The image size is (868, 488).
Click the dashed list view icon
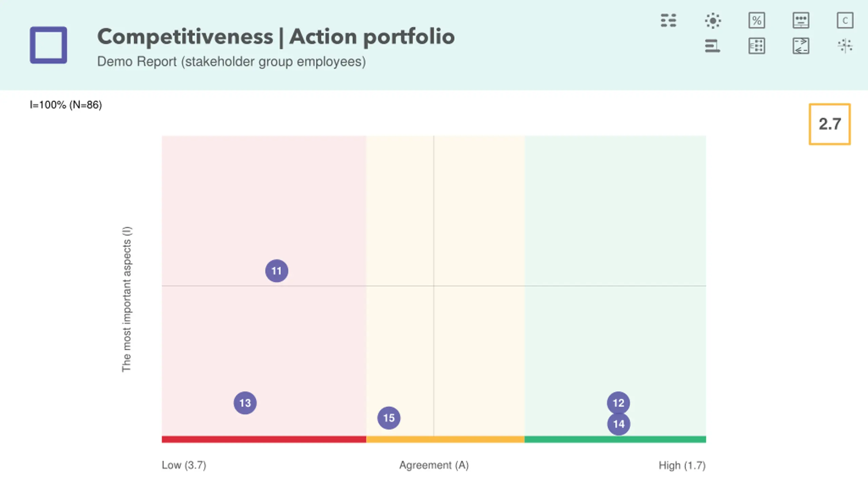(668, 20)
